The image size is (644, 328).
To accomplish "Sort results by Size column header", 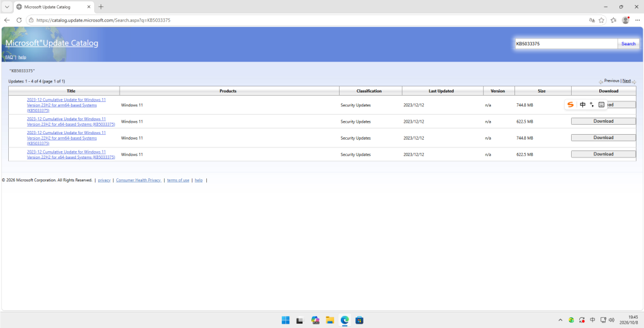I will point(541,91).
